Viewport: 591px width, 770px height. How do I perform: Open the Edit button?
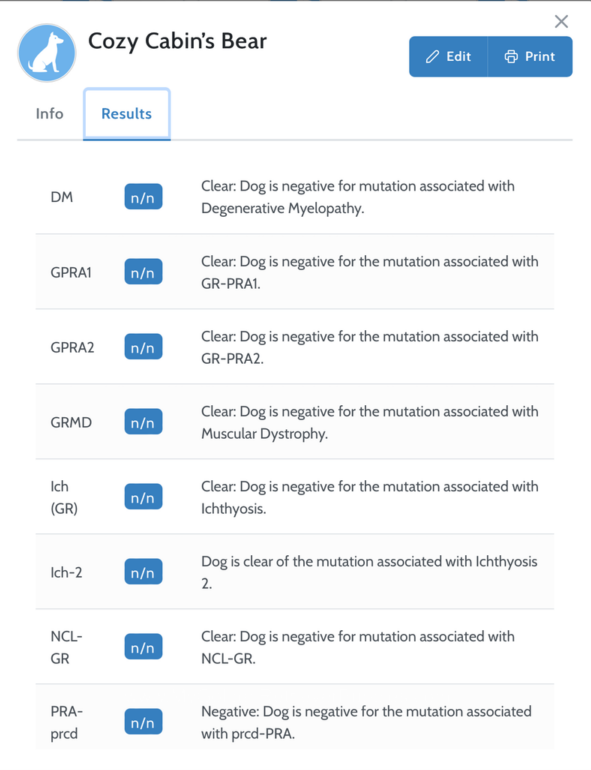click(x=448, y=56)
